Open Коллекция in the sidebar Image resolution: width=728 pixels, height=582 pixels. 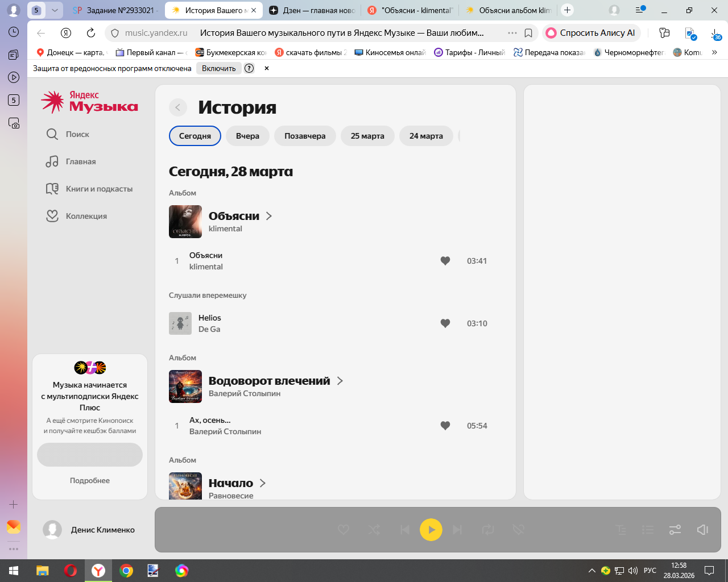point(76,216)
